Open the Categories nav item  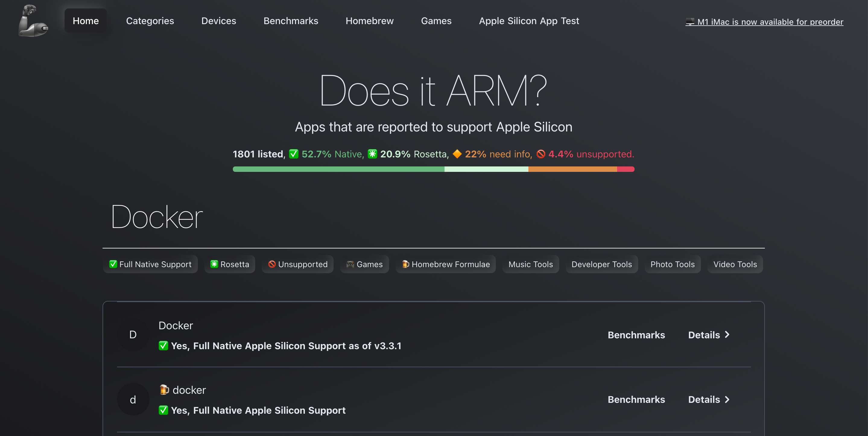tap(150, 21)
